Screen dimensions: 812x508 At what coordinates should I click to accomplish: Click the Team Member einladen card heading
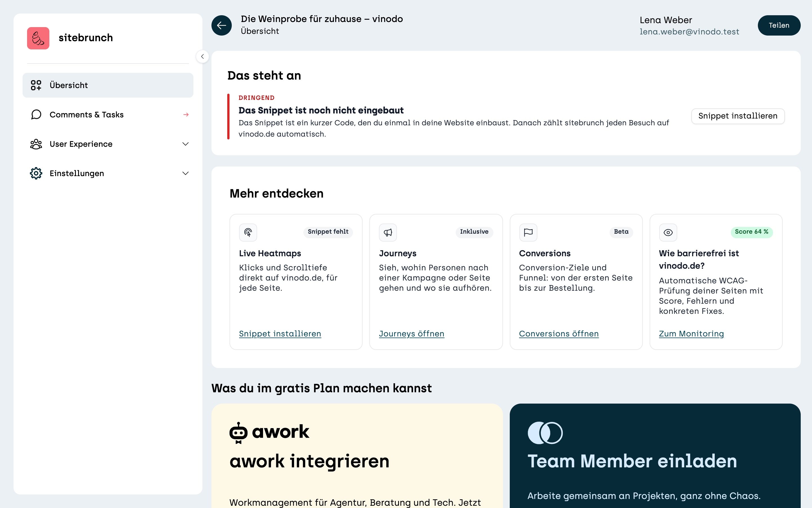point(632,461)
